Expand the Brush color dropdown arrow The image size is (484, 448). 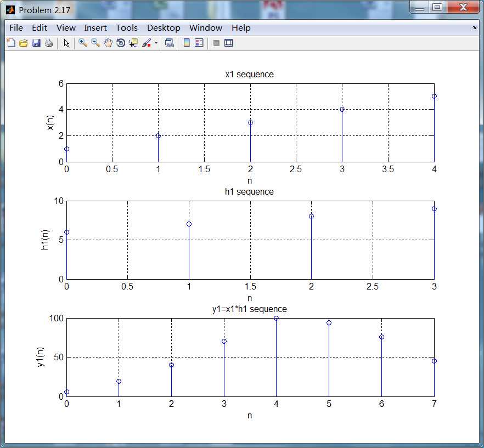point(156,43)
